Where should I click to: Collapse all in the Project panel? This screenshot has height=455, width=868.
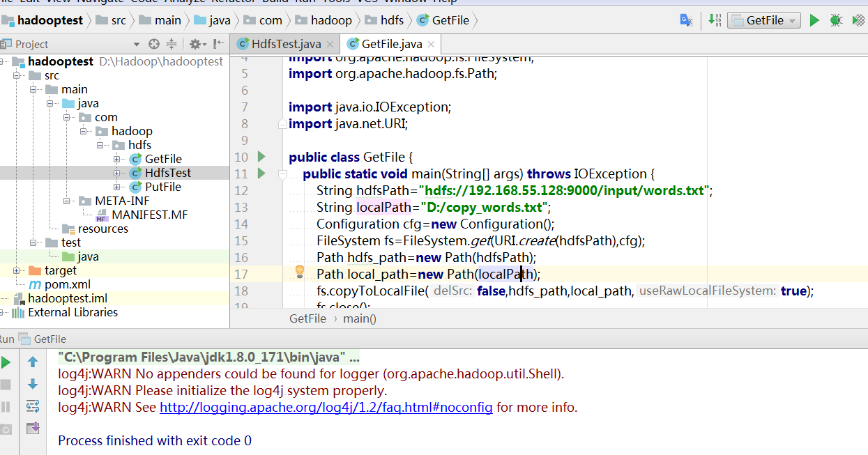pyautogui.click(x=172, y=44)
